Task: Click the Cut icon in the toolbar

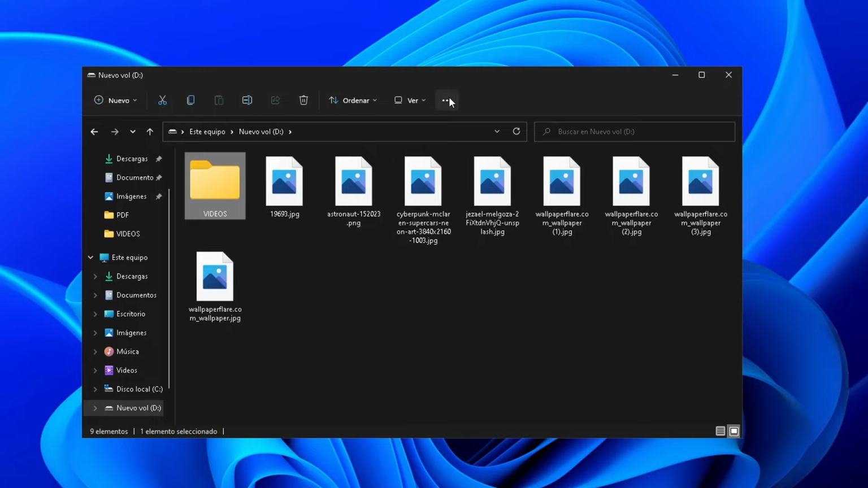Action: point(162,100)
